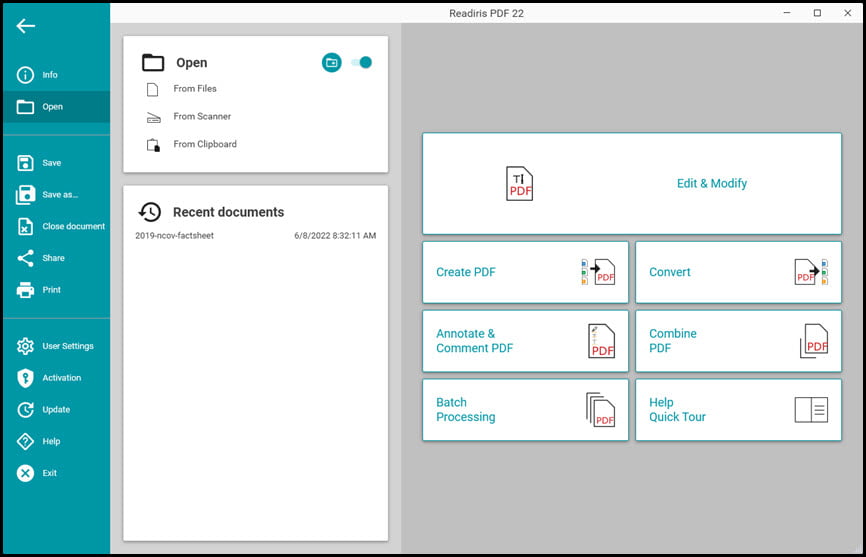866x557 pixels.
Task: Click Update in the sidebar
Action: click(56, 410)
